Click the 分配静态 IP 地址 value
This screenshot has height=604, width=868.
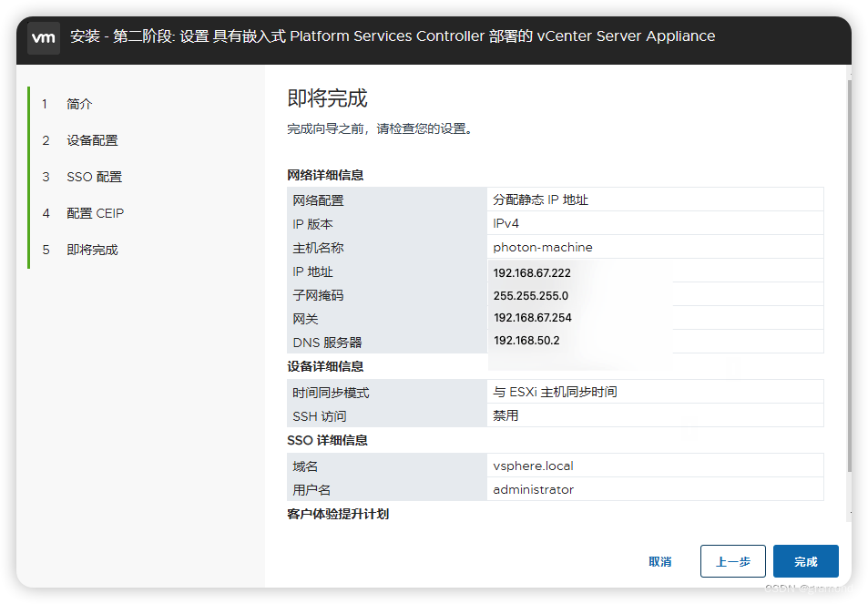540,200
